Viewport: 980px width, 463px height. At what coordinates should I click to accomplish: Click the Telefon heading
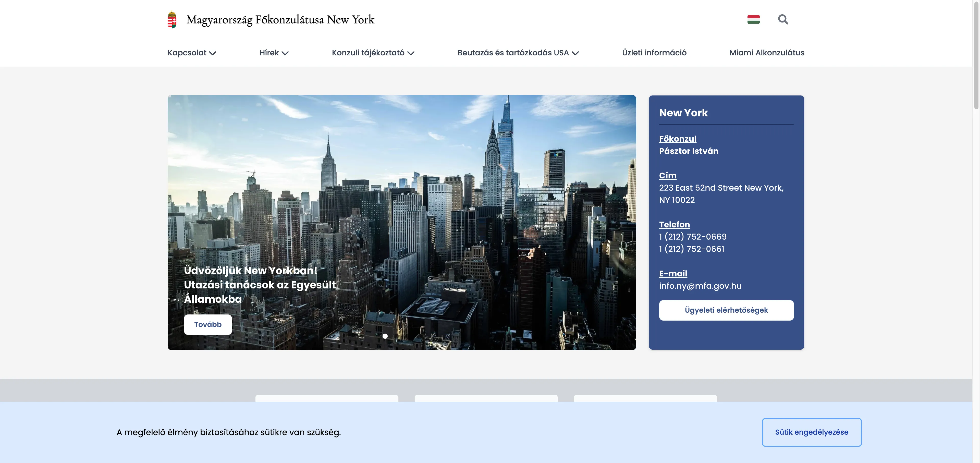coord(674,224)
